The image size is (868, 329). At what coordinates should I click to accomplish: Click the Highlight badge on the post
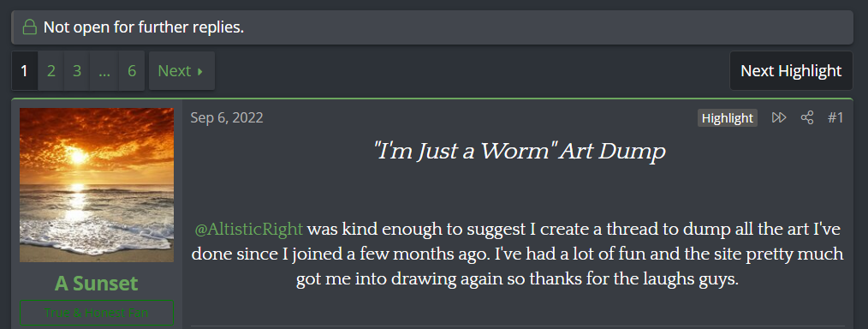(728, 118)
